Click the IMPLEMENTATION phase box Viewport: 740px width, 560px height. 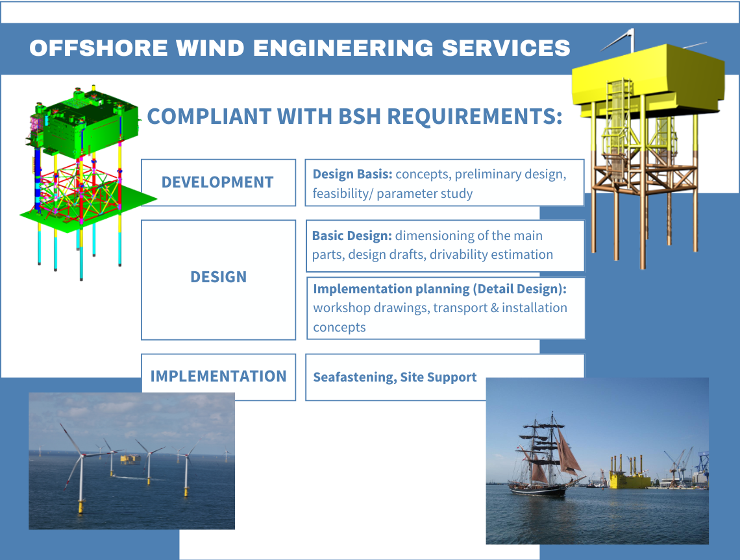point(218,376)
